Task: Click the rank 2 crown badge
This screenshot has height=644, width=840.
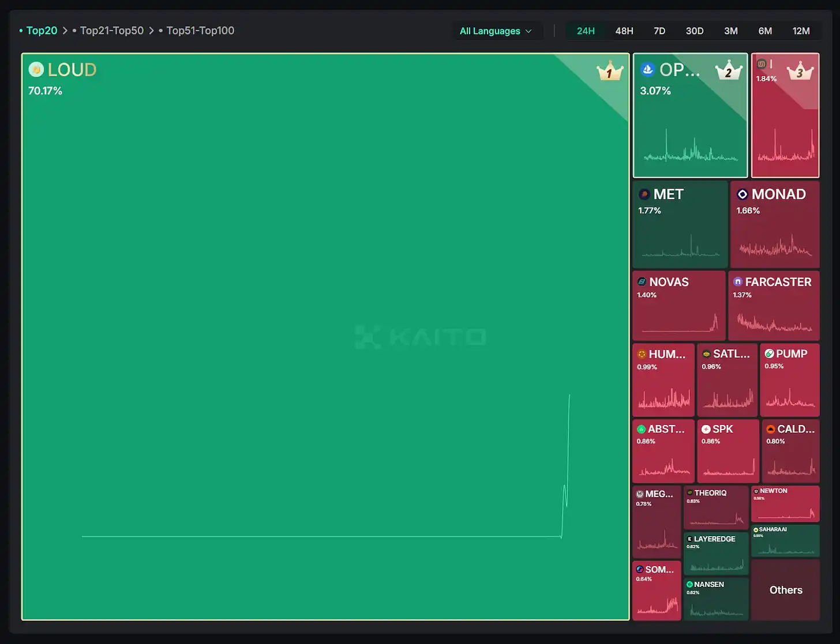Action: 729,70
